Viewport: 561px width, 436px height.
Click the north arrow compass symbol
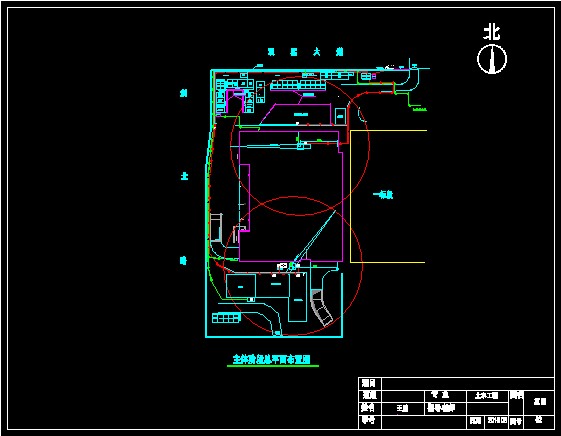click(492, 59)
